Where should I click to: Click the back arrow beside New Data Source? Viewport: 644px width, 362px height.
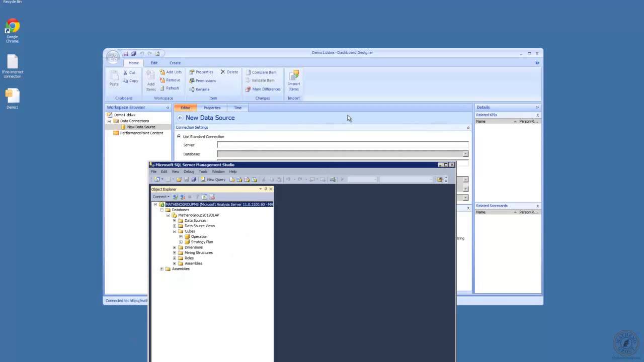coord(180,118)
